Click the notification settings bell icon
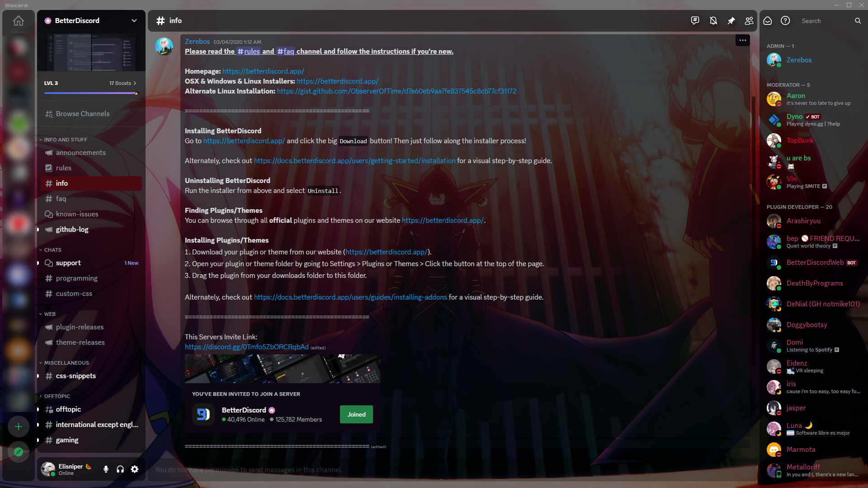The width and height of the screenshot is (868, 488). click(713, 21)
